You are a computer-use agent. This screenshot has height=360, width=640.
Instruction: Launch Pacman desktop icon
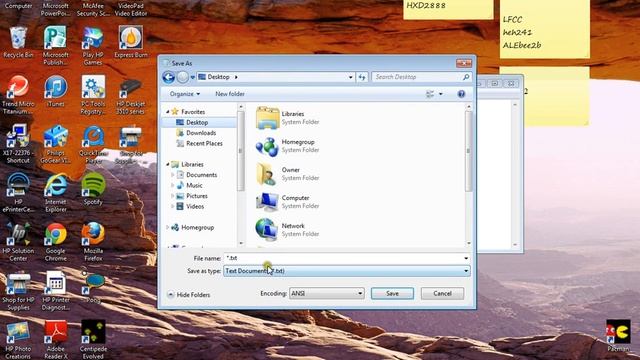pyautogui.click(x=618, y=336)
